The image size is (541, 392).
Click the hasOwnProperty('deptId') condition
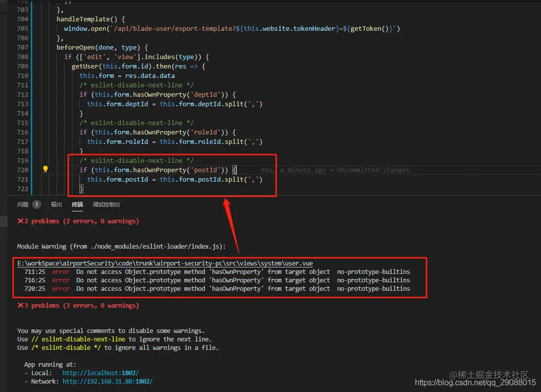click(x=158, y=95)
